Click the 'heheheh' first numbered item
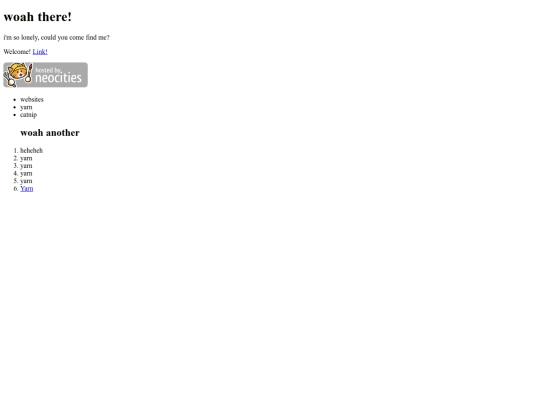The width and height of the screenshot is (540, 405). coord(31,150)
